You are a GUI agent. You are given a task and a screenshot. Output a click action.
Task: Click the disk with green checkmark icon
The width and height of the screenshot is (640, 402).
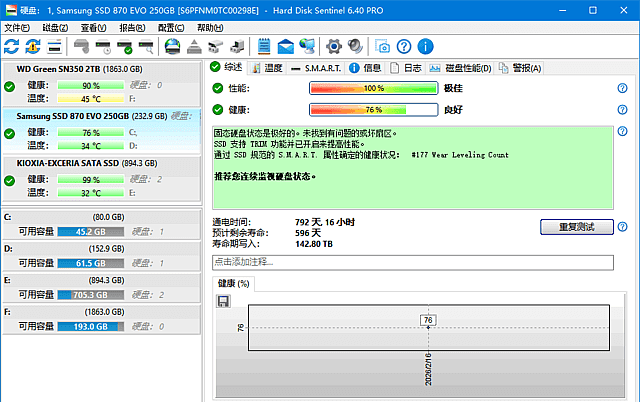pyautogui.click(x=124, y=47)
